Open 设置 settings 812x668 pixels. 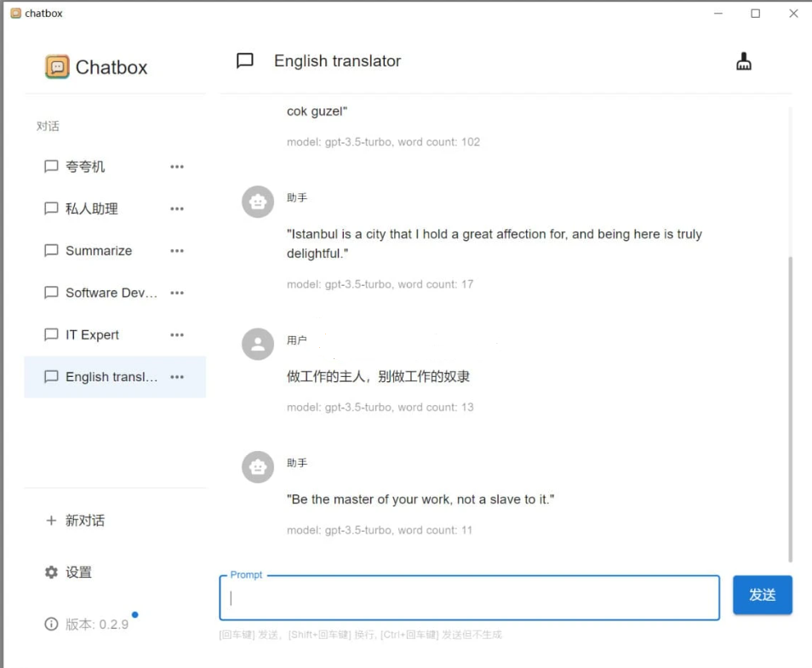(115, 572)
